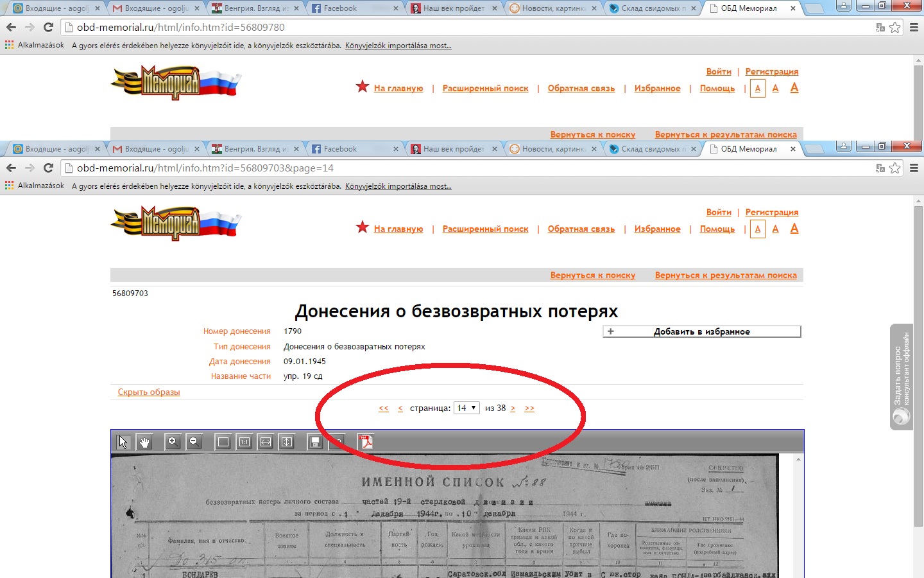Zoom out of the scanned document
The width and height of the screenshot is (924, 578).
click(x=194, y=442)
